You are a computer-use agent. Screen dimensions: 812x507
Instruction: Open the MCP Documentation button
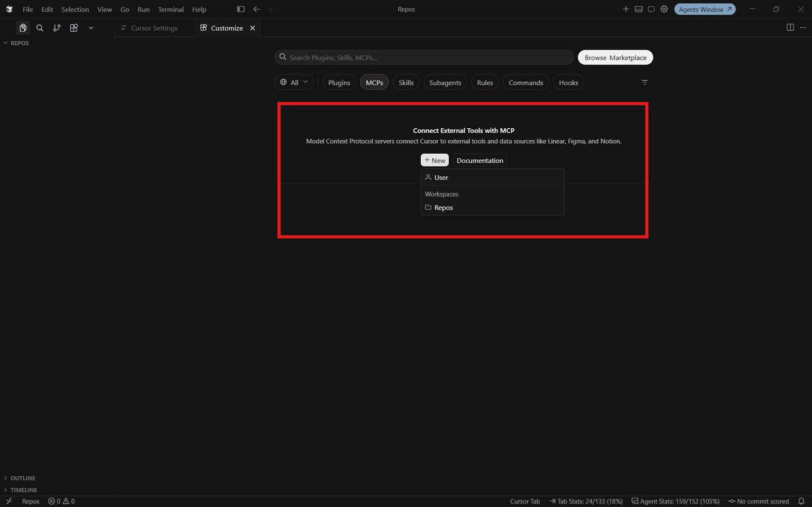(479, 160)
